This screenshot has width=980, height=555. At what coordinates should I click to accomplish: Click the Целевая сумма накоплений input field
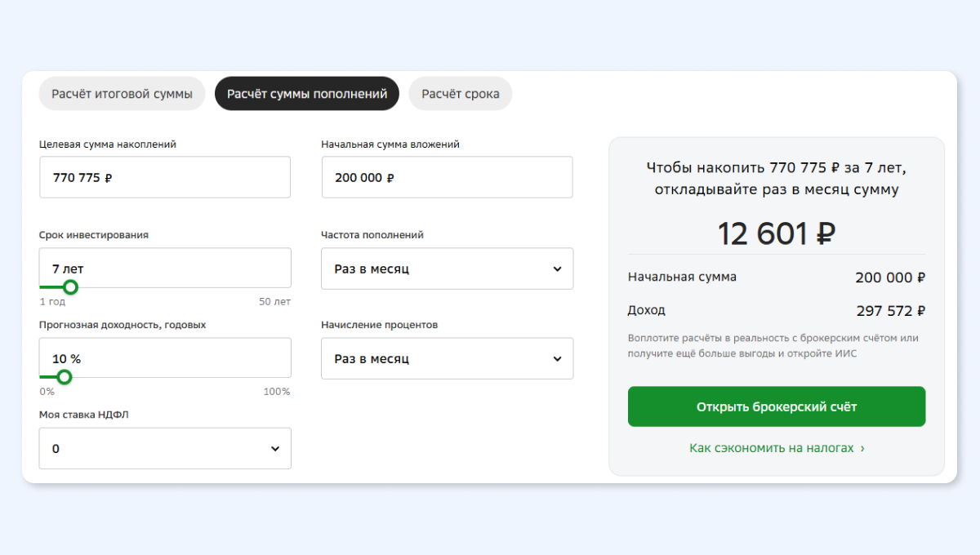tap(165, 177)
